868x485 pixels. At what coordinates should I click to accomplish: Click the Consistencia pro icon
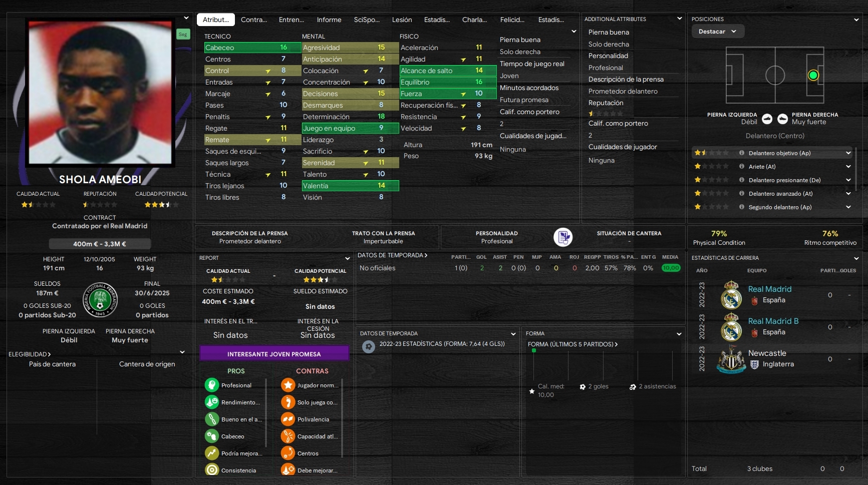(x=212, y=470)
